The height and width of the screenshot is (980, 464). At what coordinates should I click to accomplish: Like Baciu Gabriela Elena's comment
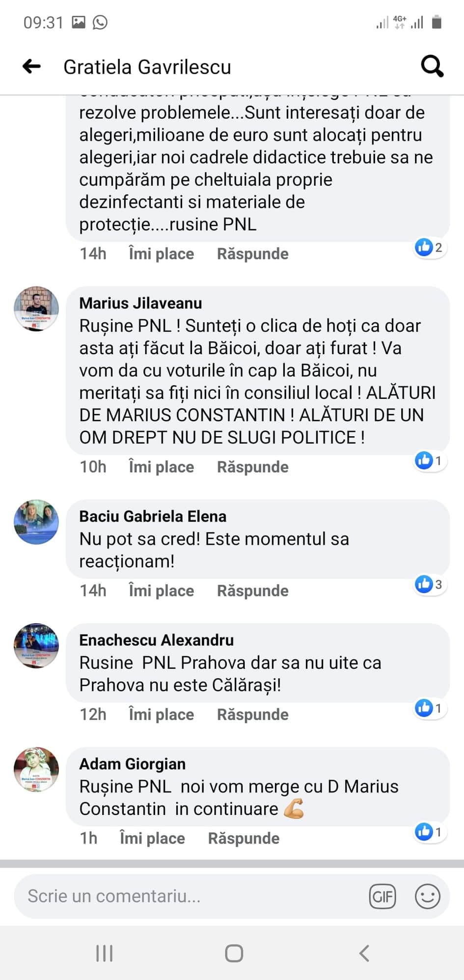click(x=161, y=590)
